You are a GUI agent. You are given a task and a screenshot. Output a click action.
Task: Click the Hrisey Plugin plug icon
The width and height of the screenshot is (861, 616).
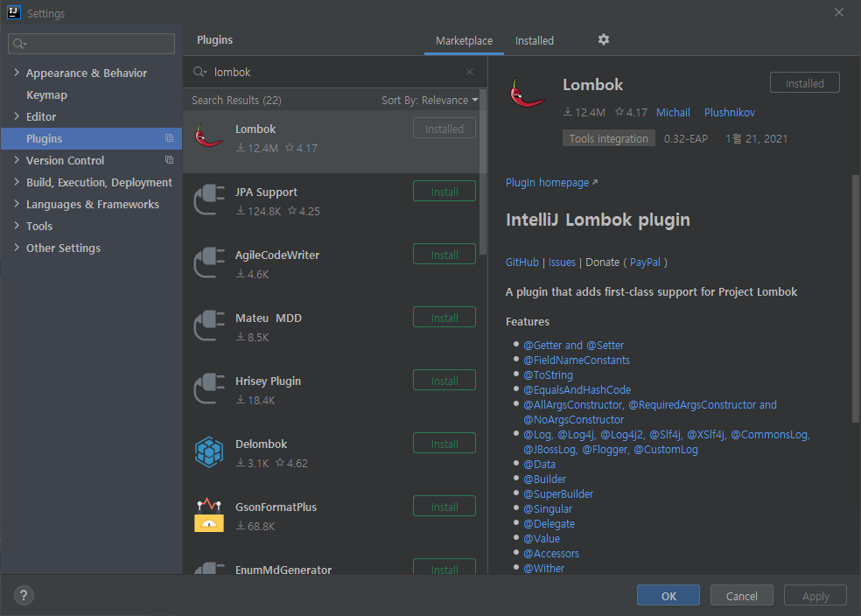(x=208, y=388)
